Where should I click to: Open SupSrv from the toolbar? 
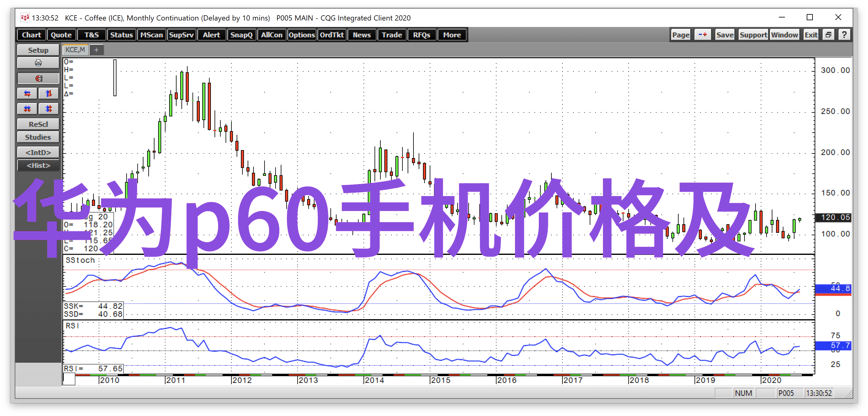point(181,35)
